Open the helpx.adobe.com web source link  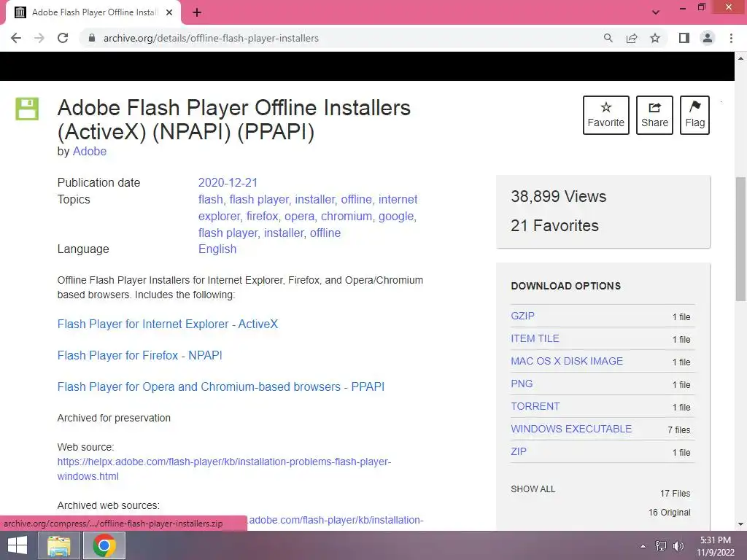coord(224,469)
